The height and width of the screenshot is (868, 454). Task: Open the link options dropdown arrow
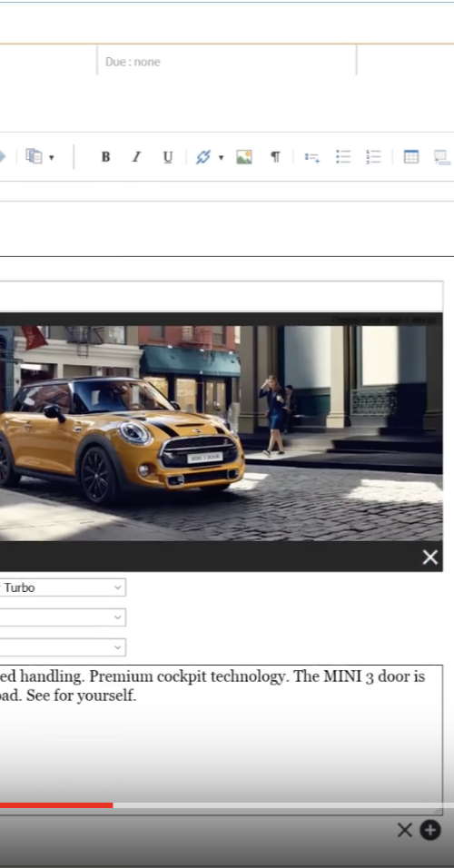(221, 158)
